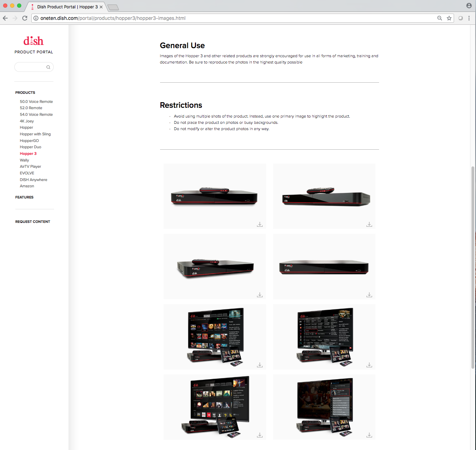The image size is (476, 450).
Task: Select Hopper in the products list
Action: coord(27,128)
